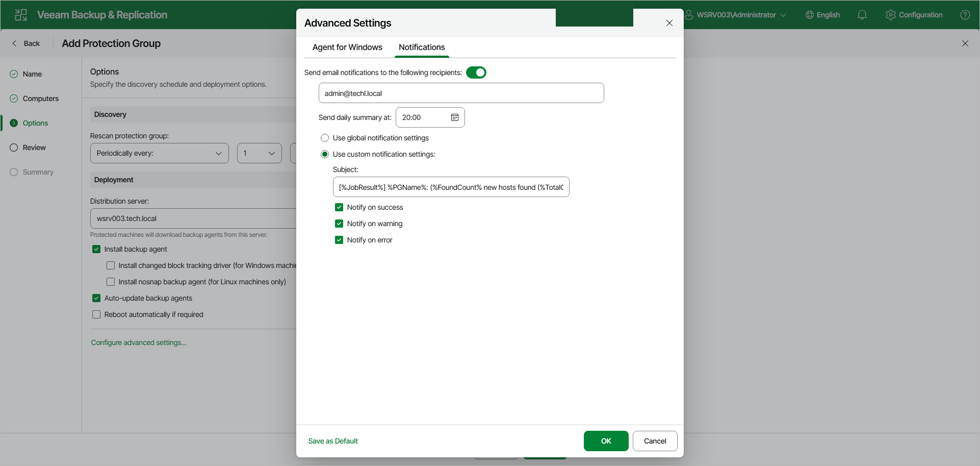The height and width of the screenshot is (466, 980).
Task: Uncheck Notify on success
Action: (x=339, y=207)
